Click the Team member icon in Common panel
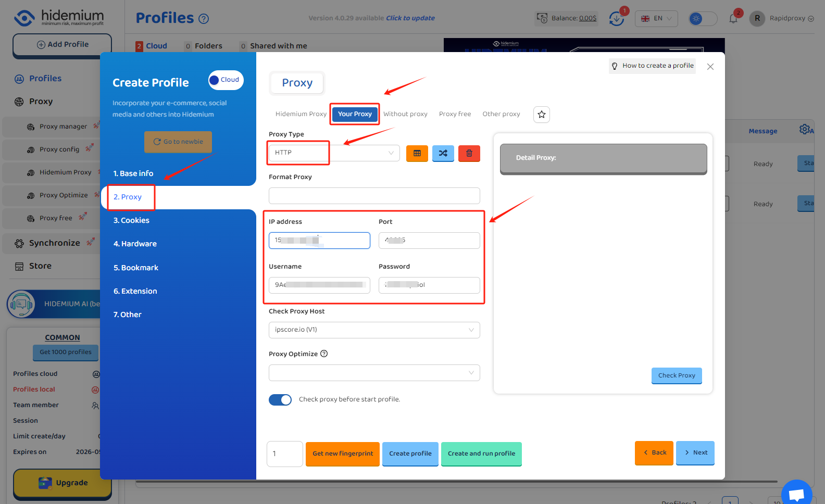The image size is (825, 504). (95, 405)
